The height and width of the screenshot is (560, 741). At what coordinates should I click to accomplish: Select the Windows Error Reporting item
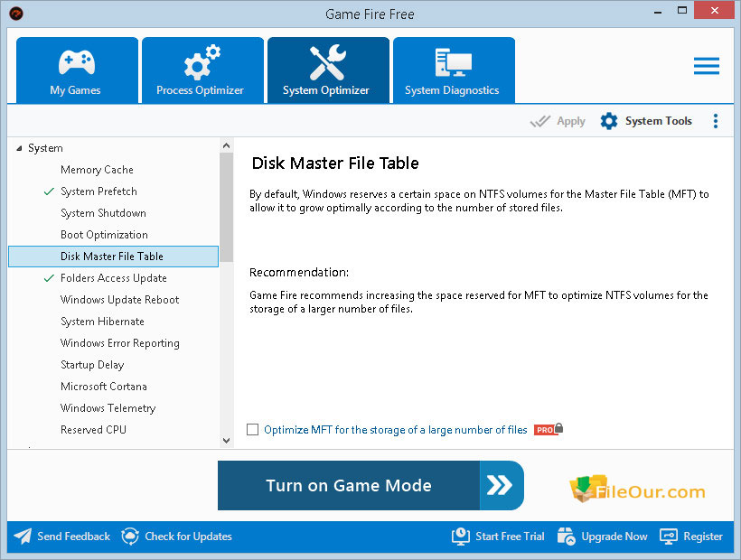[x=120, y=343]
